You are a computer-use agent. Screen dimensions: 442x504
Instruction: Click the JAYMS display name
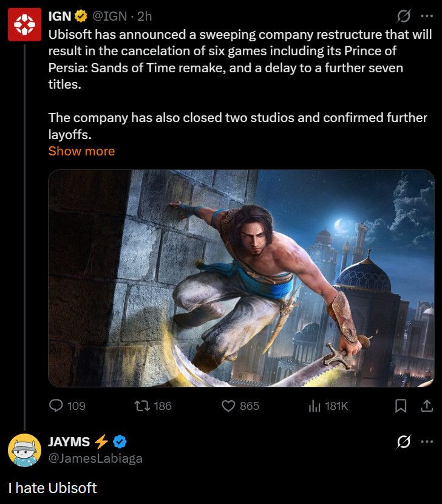pos(69,442)
